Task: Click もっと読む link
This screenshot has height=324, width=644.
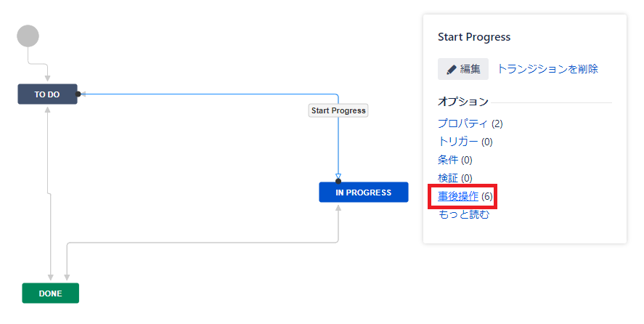Action: pos(464,214)
